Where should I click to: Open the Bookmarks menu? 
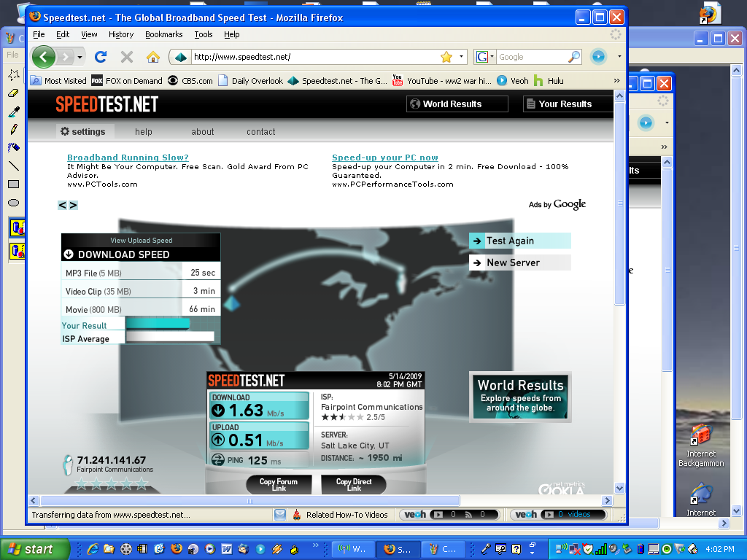click(163, 34)
